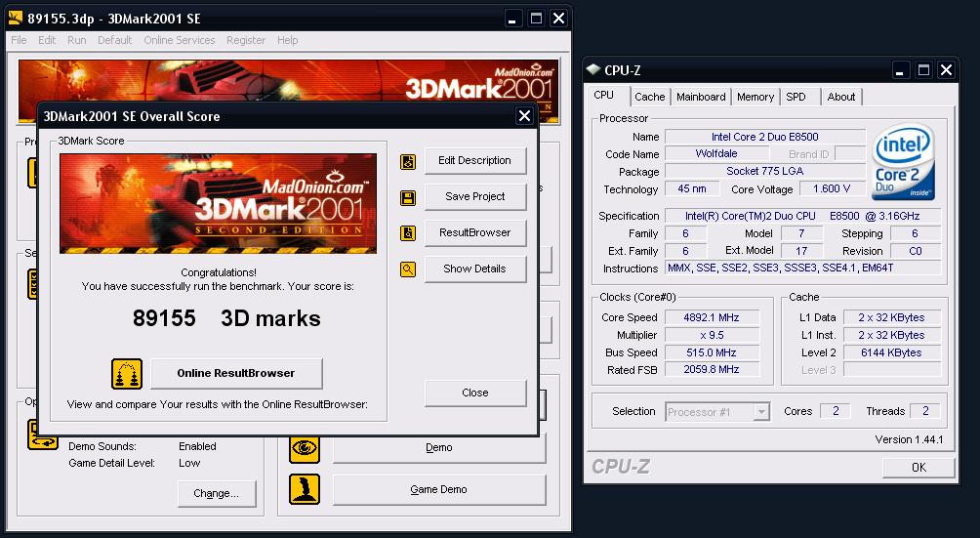Click the CPU-Z title bar icon
The width and height of the screenshot is (980, 538).
tap(593, 69)
